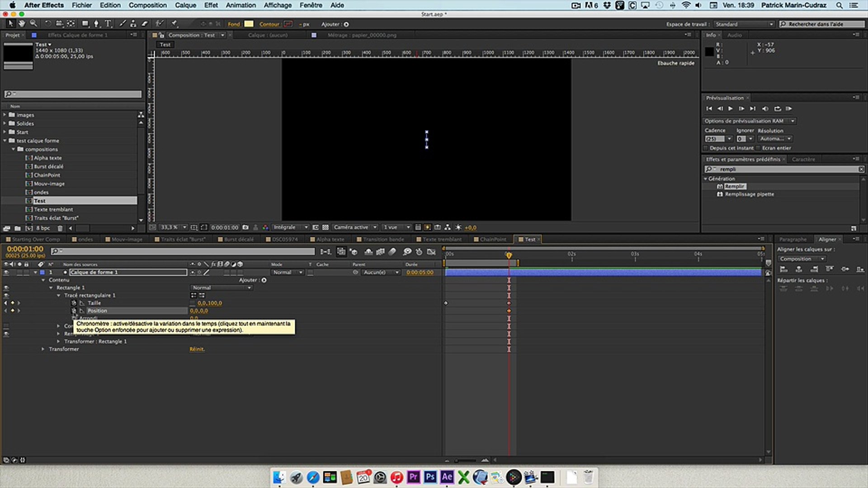Click Réinit. for Transformer
Screen dimensions: 868x488
[197, 349]
